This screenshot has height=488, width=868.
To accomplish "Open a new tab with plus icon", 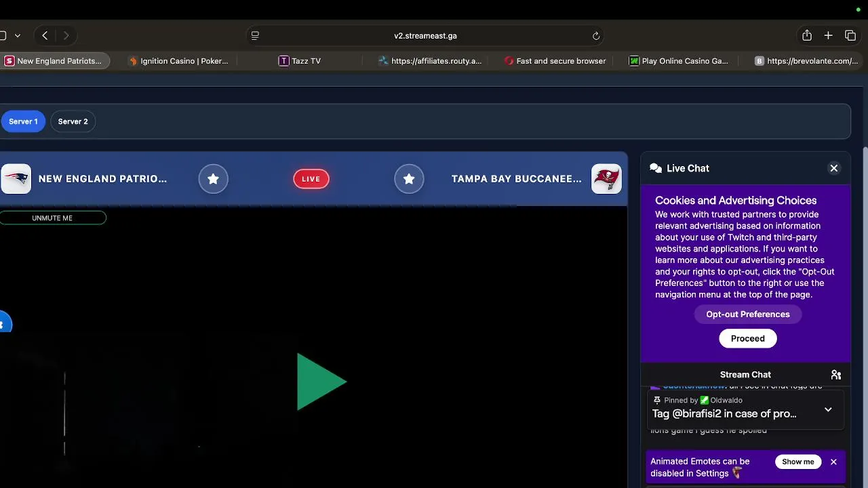I will point(828,35).
